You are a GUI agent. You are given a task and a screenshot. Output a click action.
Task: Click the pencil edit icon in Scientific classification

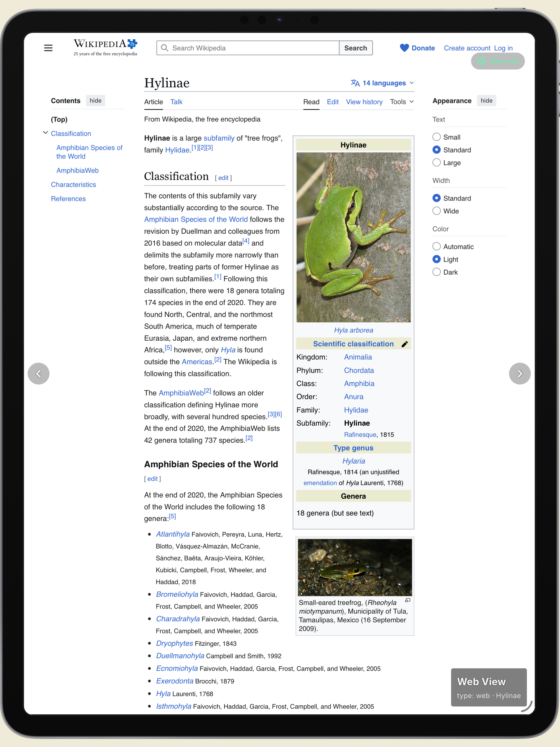point(404,344)
